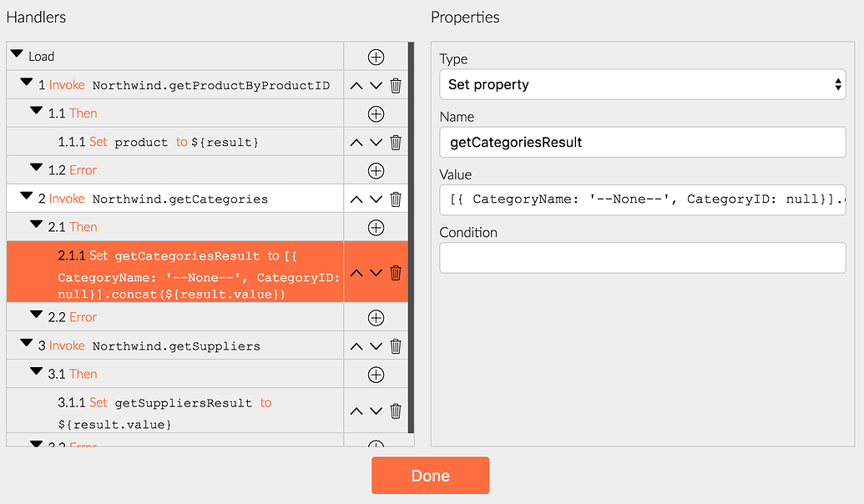This screenshot has height=504, width=864.
Task: Delete the Set getCategoriesResult action
Action: [x=396, y=273]
